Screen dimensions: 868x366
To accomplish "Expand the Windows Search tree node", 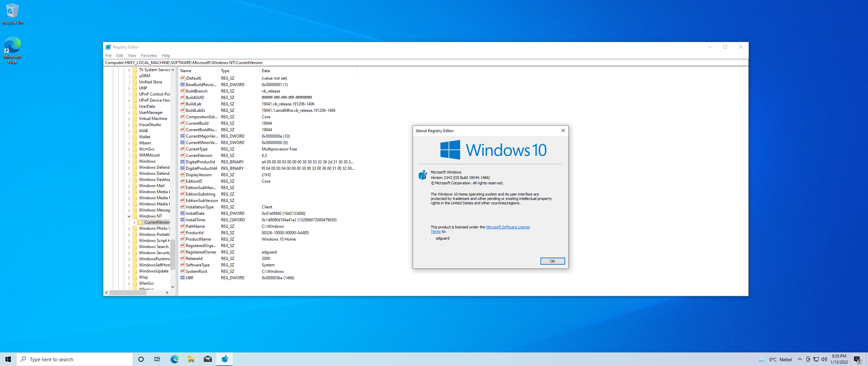I will (x=129, y=247).
